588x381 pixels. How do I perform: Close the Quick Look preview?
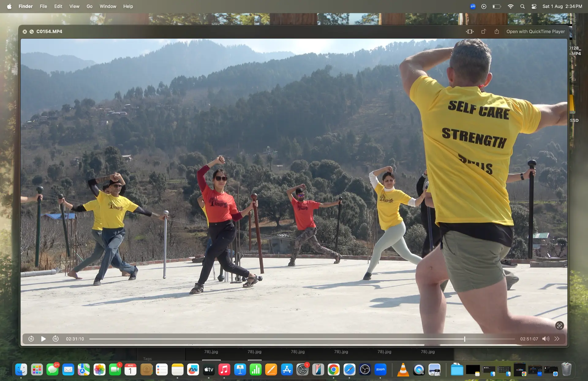click(x=25, y=32)
